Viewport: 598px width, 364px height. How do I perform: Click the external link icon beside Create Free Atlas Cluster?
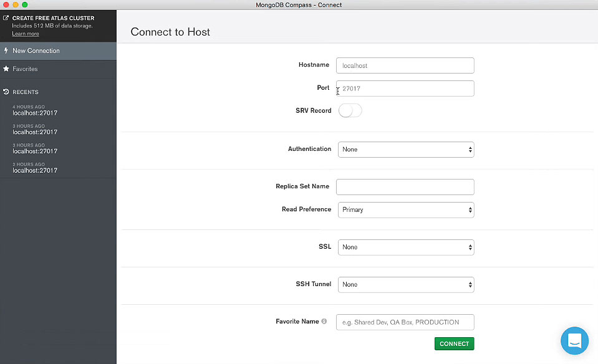point(6,18)
